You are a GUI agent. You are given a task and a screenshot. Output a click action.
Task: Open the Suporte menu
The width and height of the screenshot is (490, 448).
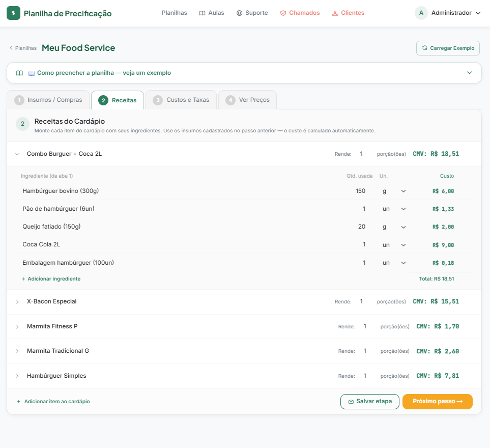point(252,13)
